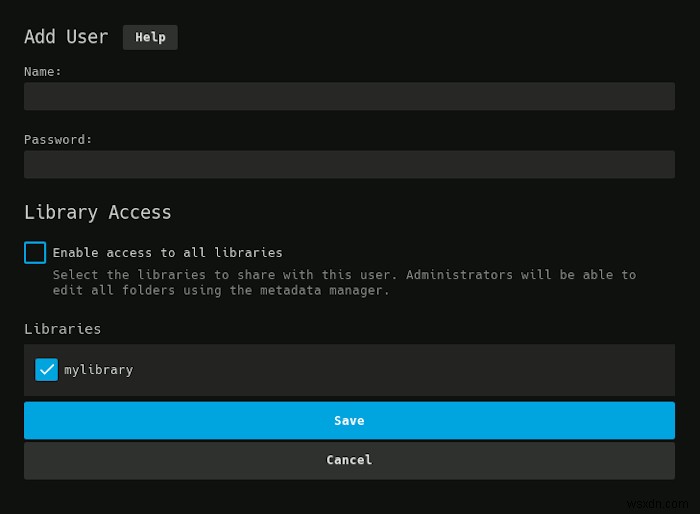
Task: Click the 'Name:' field label
Action: (x=42, y=71)
